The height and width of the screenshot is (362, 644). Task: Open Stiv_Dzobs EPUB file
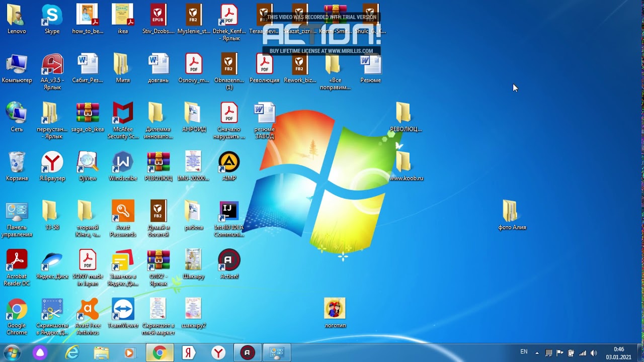coord(158,19)
